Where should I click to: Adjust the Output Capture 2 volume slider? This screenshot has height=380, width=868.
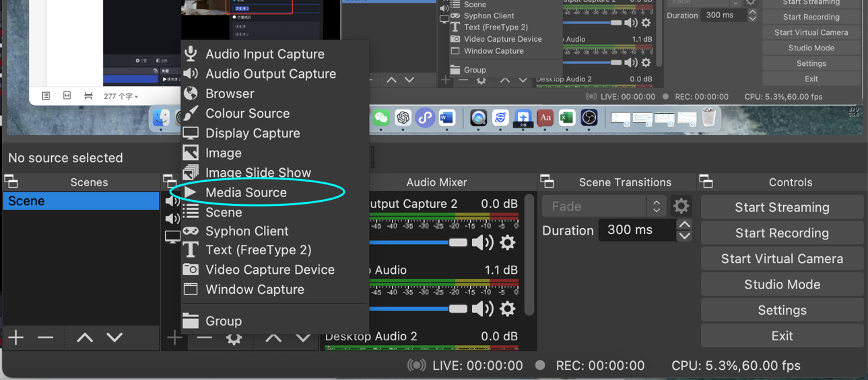tap(458, 242)
